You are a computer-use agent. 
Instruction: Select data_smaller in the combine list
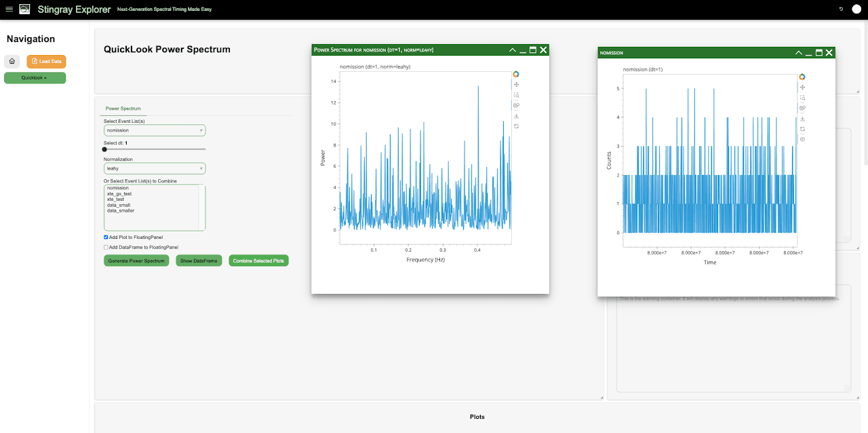tap(121, 210)
